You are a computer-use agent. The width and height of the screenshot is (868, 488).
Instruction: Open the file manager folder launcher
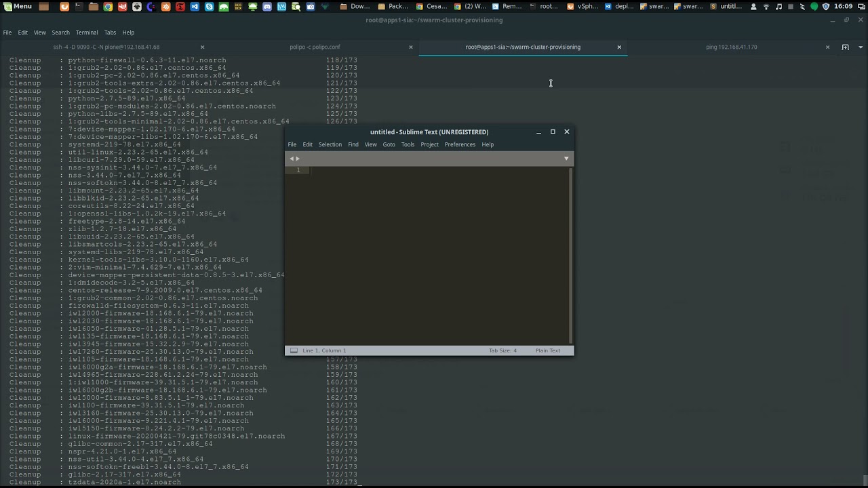coord(94,6)
